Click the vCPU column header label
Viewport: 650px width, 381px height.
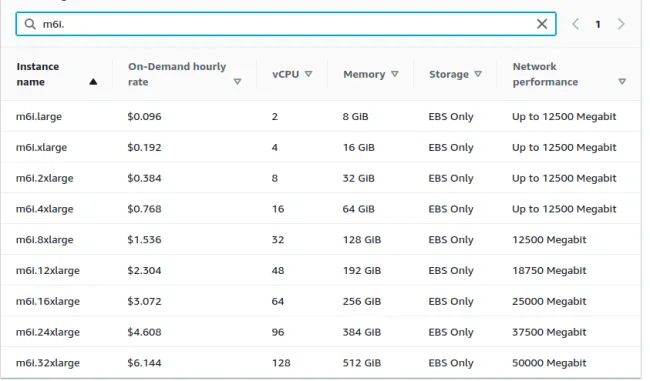[x=285, y=74]
